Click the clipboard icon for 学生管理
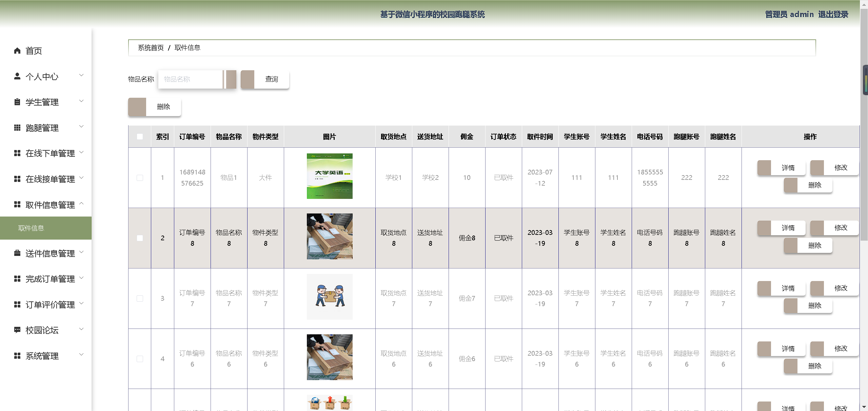 (x=17, y=102)
